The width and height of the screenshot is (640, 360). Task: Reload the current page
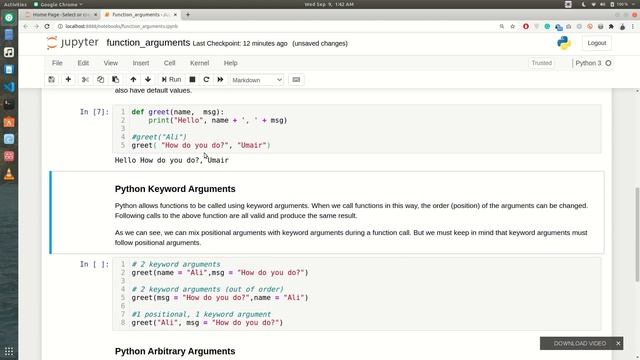click(47, 26)
